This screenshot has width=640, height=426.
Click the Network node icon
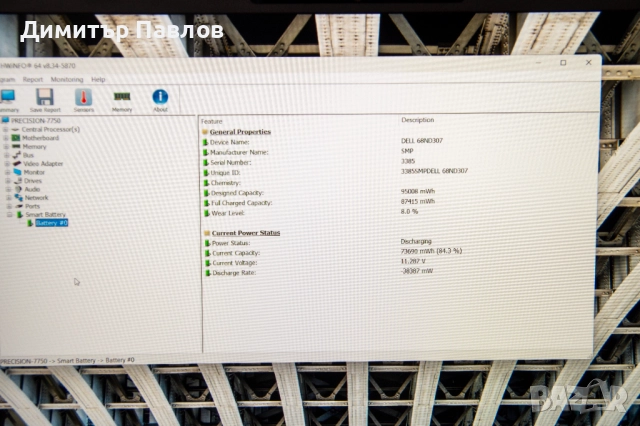pos(19,197)
